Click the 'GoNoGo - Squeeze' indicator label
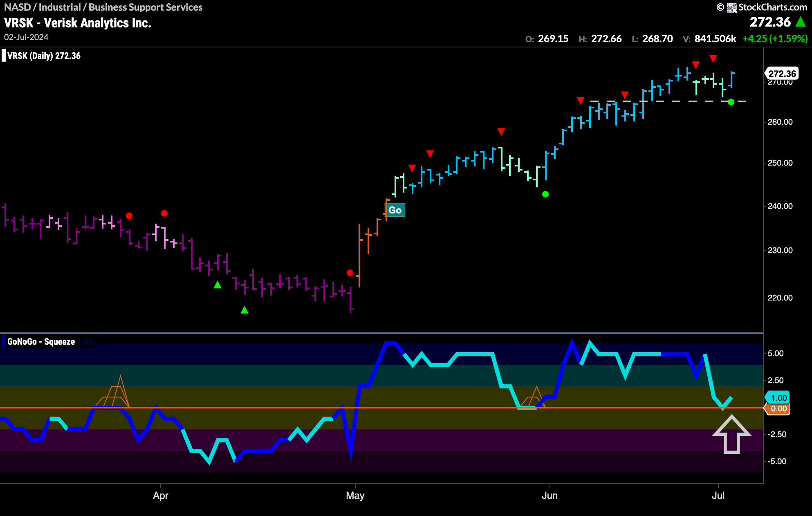The height and width of the screenshot is (516, 812). tap(41, 341)
